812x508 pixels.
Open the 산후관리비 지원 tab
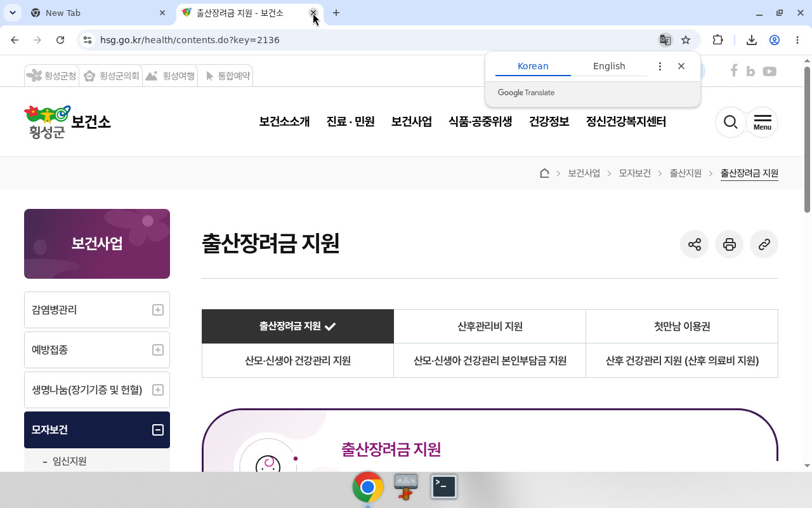tap(490, 326)
